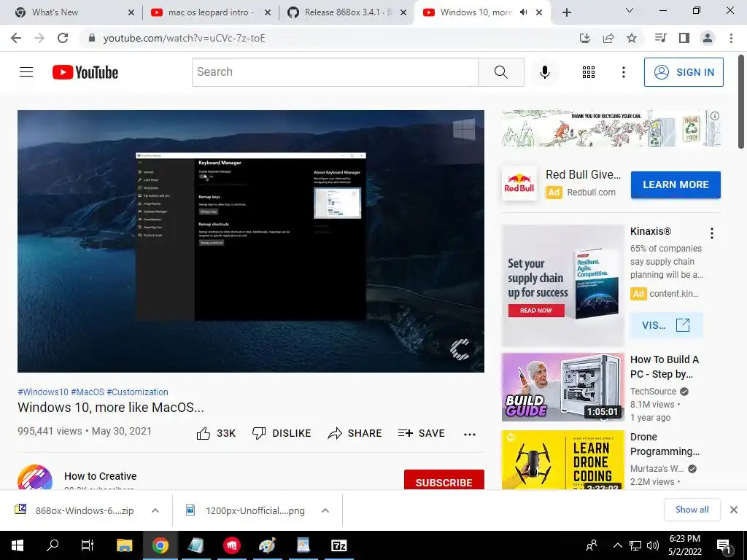Share the video using SHARE
Viewport: 747px width, 560px height.
coord(355,433)
